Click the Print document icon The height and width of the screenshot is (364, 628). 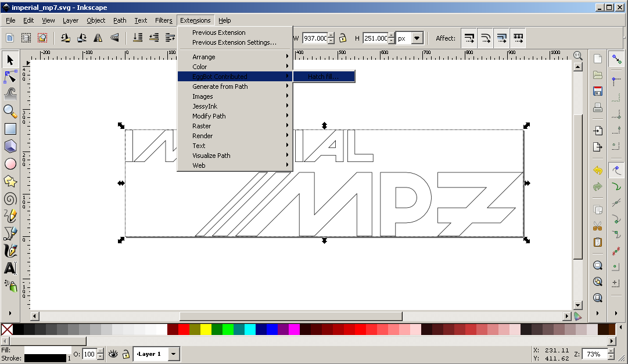point(597,107)
